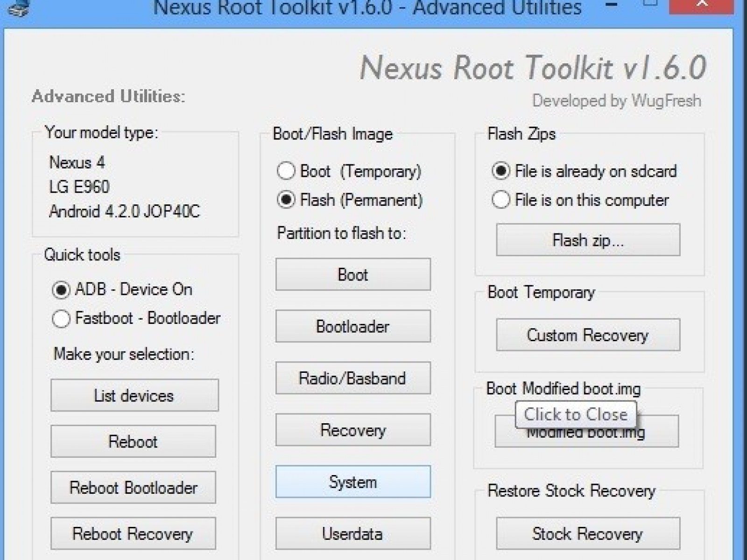Select Flash (Permanent) radio option

pos(350,200)
